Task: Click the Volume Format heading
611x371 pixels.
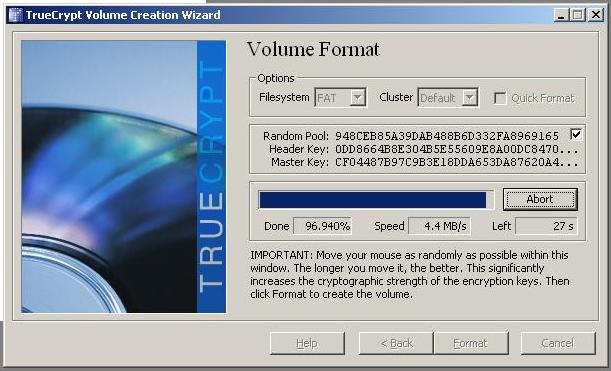Action: (x=313, y=49)
